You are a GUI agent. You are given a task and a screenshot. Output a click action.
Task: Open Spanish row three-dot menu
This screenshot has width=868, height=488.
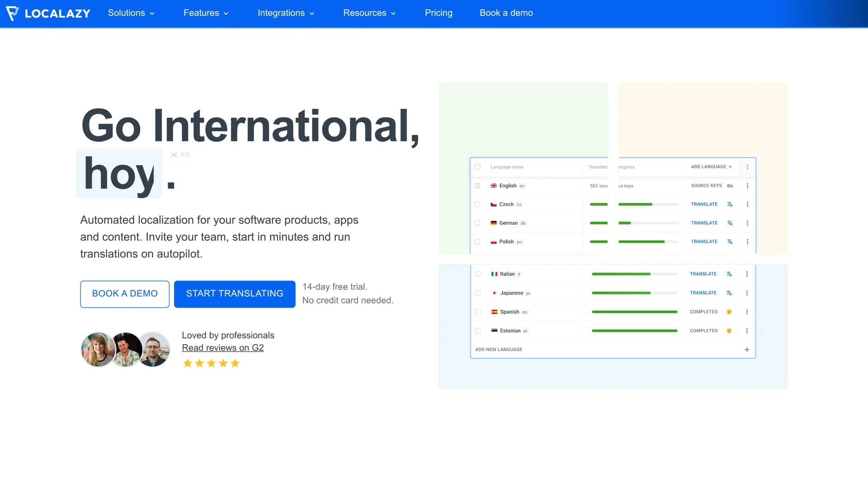[x=747, y=312]
